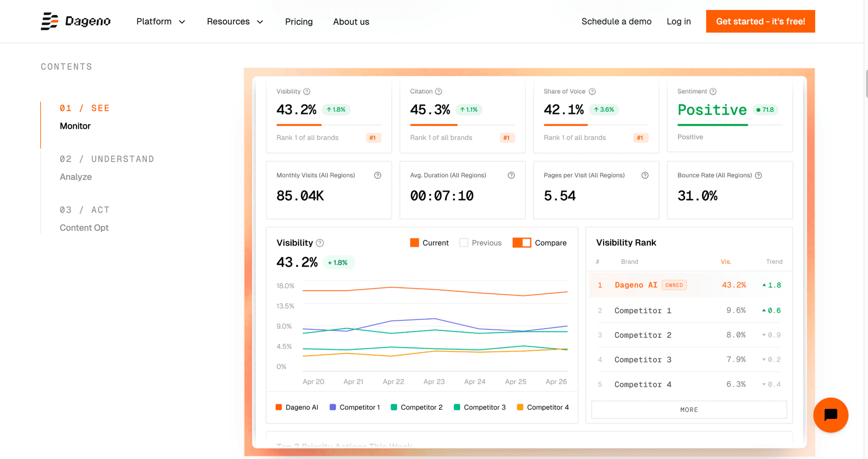Click the #1 rank badge in Visibility card
The image size is (868, 459).
pos(373,138)
